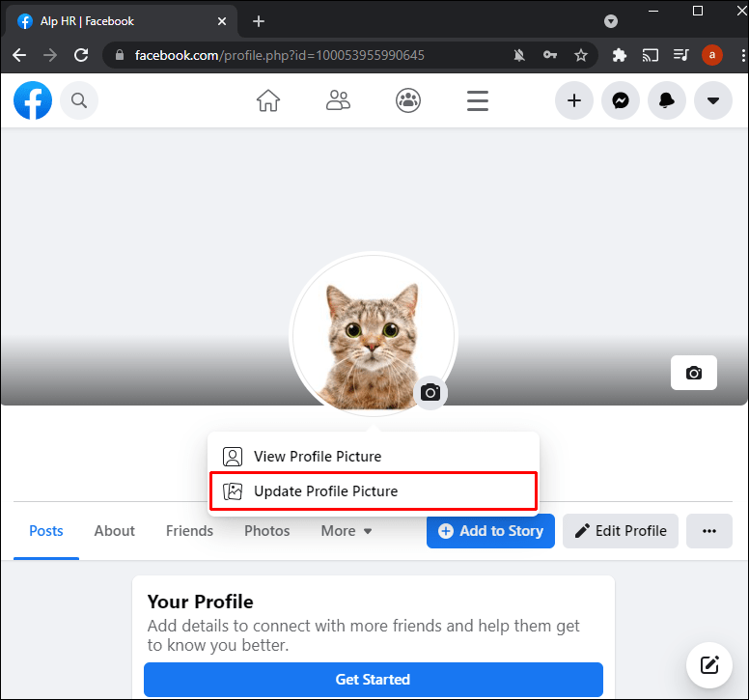
Task: Click the edit cover photo camera button
Action: pos(693,373)
